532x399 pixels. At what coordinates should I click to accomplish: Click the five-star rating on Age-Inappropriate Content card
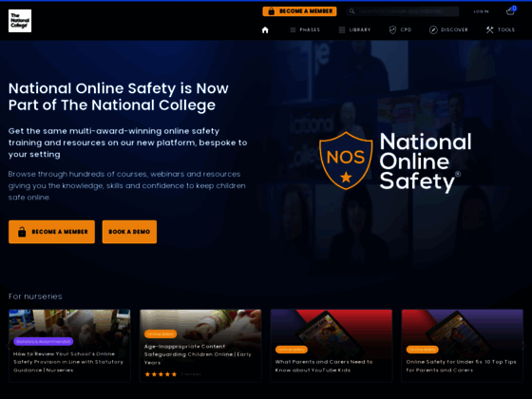tap(161, 374)
